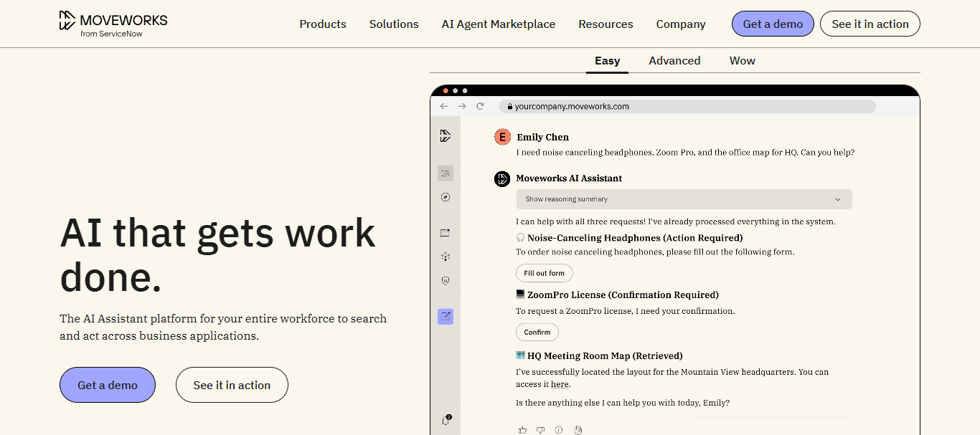Open notifications bell with badge
This screenshot has width=980, height=435.
pyautogui.click(x=446, y=420)
